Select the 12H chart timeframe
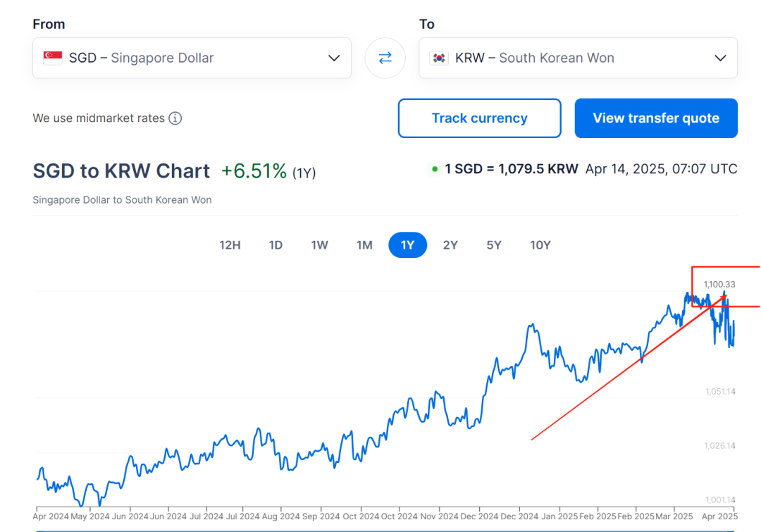The height and width of the screenshot is (532, 761). click(230, 245)
